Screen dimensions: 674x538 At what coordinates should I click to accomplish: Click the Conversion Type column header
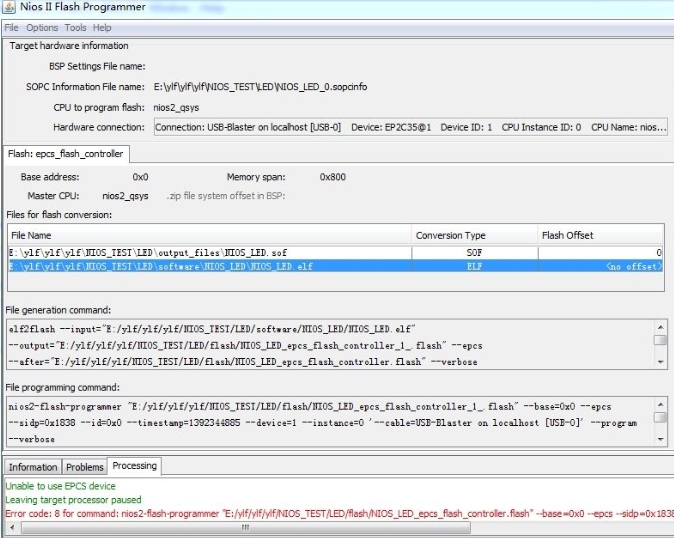(475, 235)
